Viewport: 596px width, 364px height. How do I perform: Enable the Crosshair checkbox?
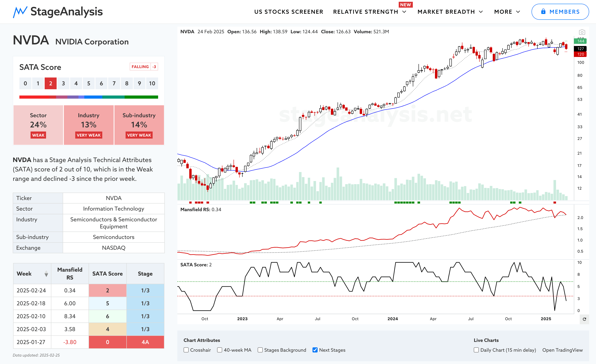(x=186, y=350)
